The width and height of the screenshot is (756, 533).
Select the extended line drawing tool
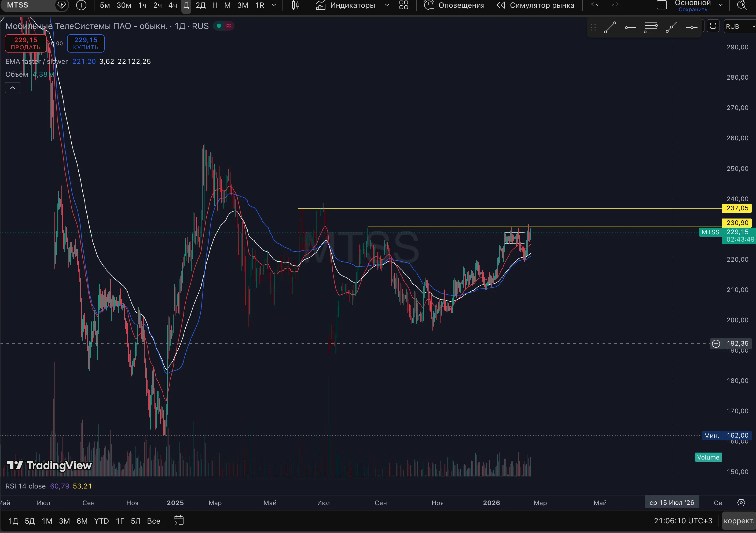[671, 28]
